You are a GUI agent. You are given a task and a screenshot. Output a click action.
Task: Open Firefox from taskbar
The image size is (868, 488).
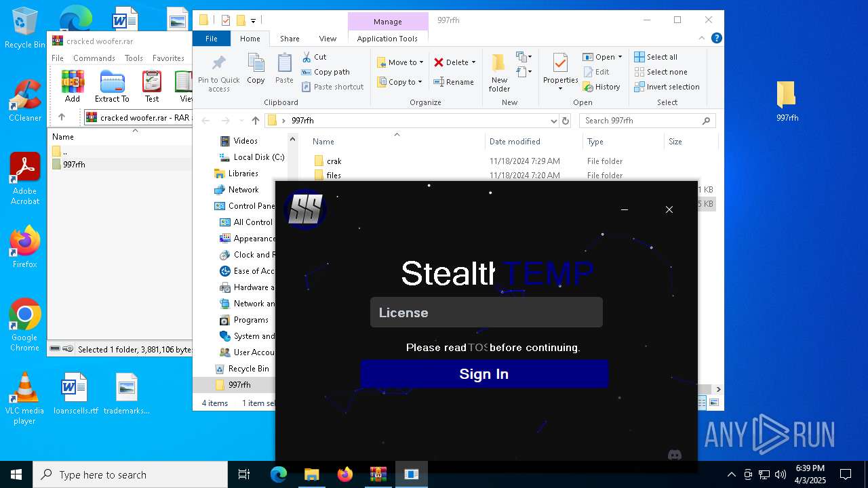[345, 474]
